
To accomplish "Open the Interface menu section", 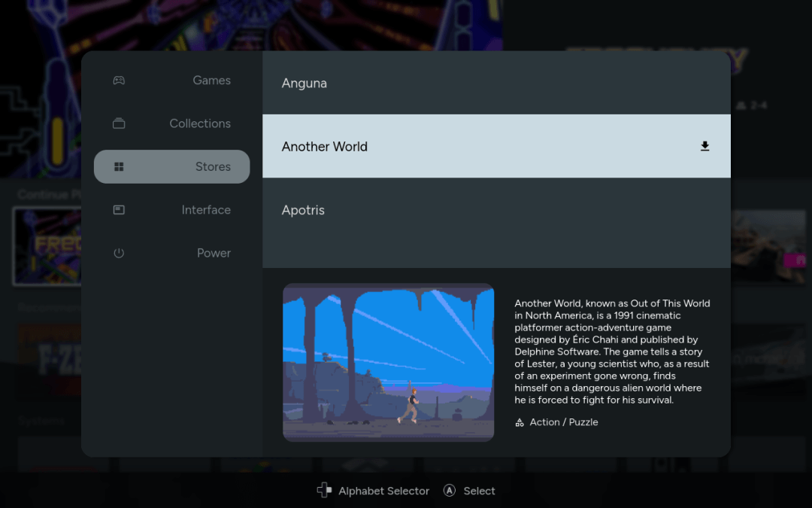I will click(206, 210).
